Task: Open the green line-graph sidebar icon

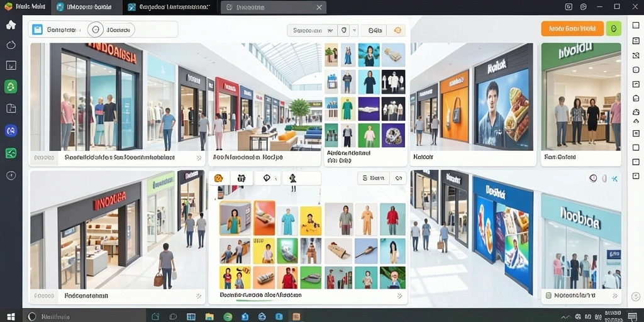Action: pos(11,153)
